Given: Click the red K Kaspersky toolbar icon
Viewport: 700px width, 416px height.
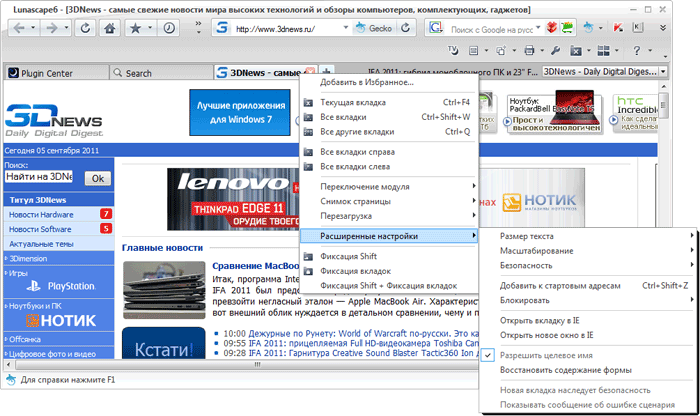Looking at the screenshot, I should point(618,28).
